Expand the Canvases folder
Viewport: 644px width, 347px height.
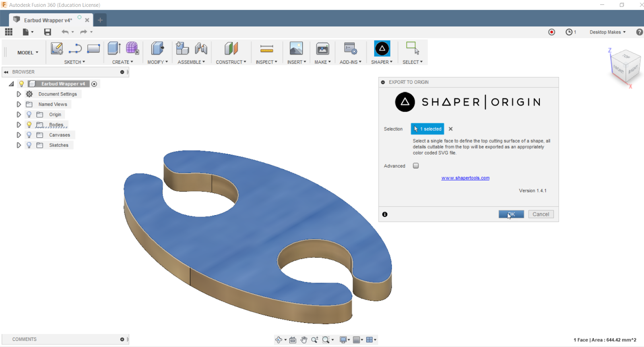tap(19, 135)
